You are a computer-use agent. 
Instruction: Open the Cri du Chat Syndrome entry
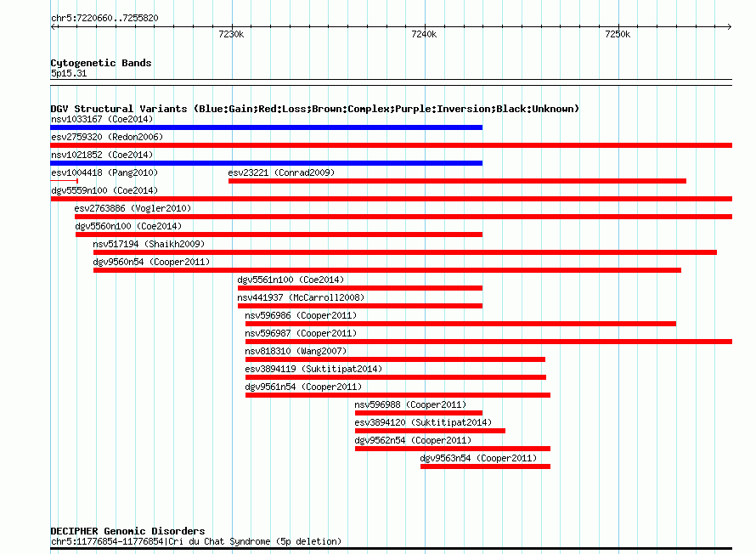point(195,541)
